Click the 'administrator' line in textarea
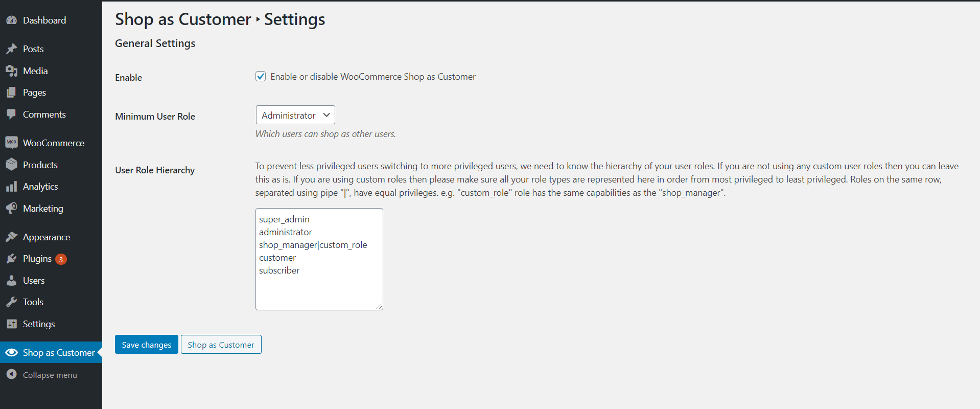980x409 pixels. 285,232
